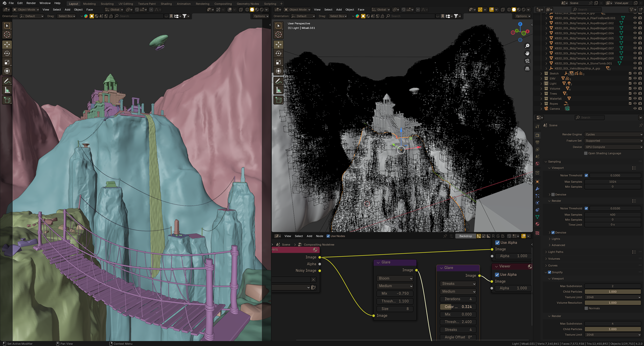The image size is (644, 346).
Task: Open the Modifiers wrench properties tab
Action: (537, 189)
